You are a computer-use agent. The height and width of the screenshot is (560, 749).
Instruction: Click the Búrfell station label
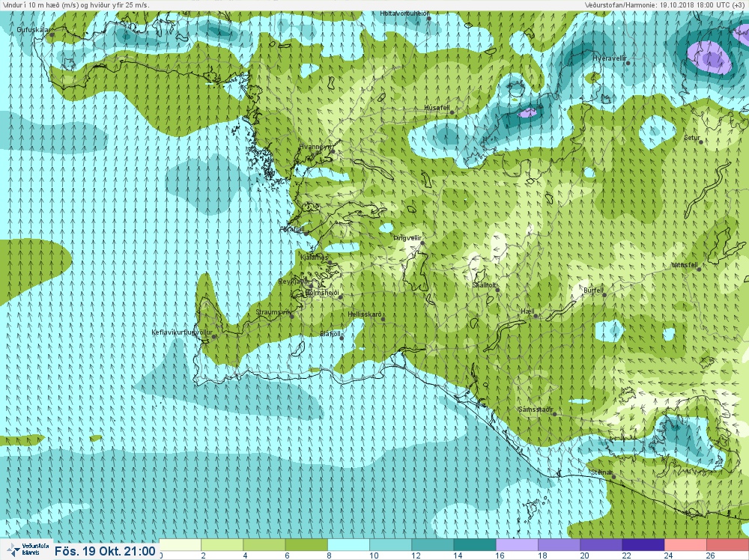tap(594, 290)
